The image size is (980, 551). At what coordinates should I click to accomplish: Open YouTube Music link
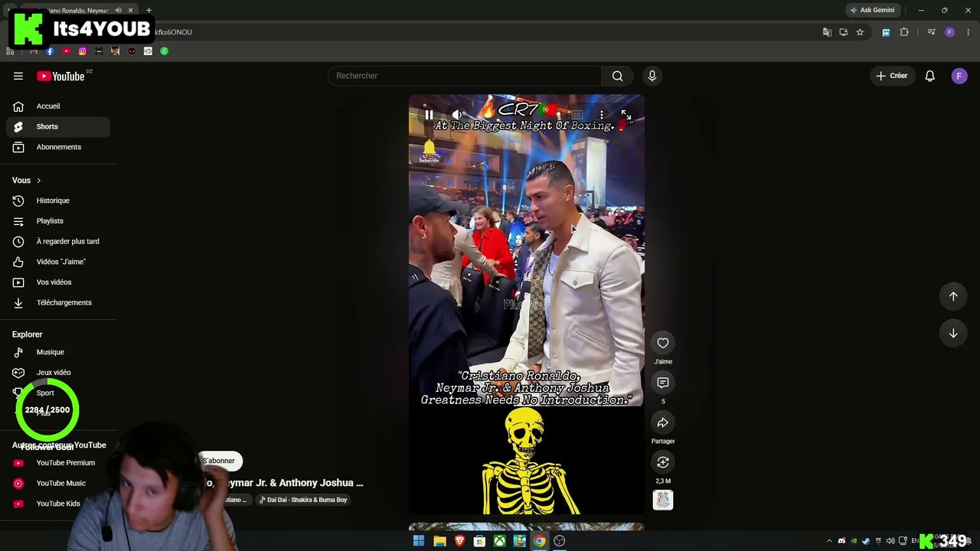click(x=57, y=484)
